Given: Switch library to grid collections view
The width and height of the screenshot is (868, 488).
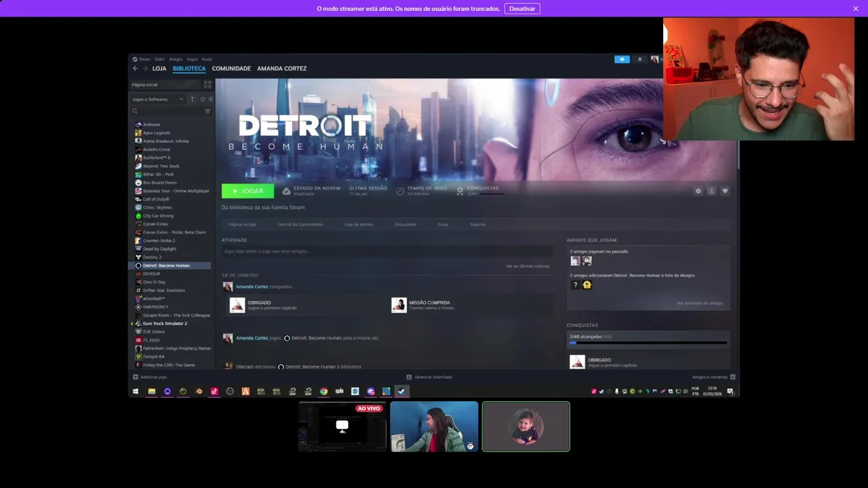Looking at the screenshot, I should [x=208, y=85].
